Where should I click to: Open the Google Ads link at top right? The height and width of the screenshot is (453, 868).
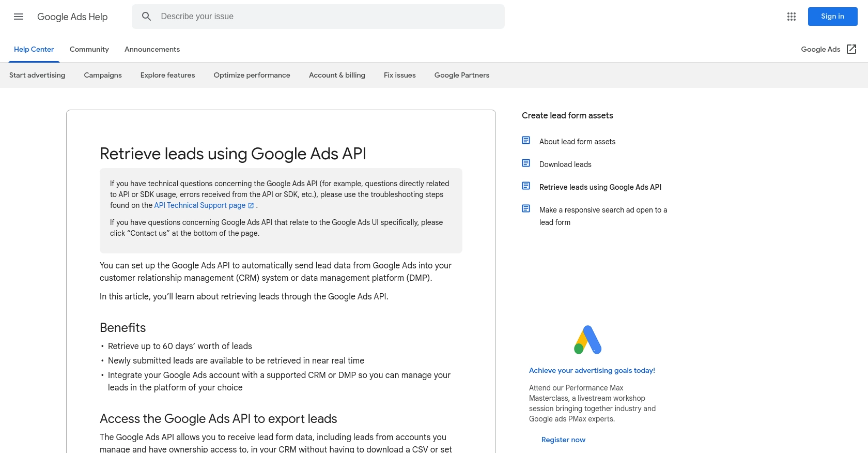click(820, 49)
